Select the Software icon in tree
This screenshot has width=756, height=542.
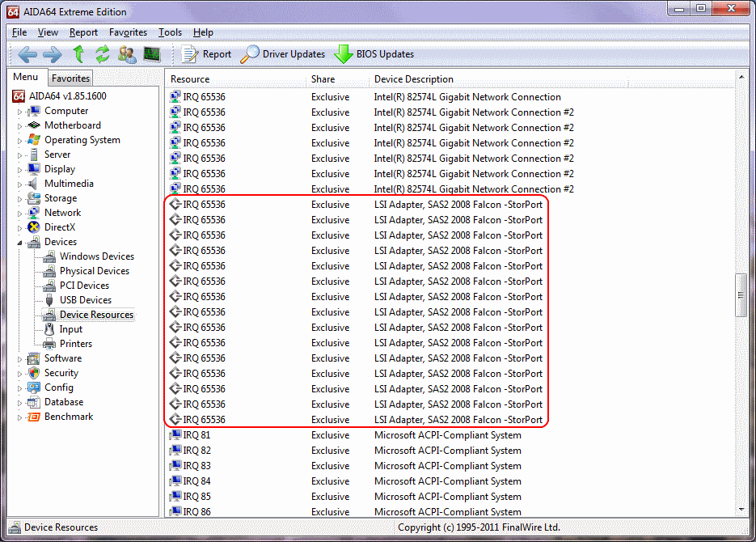(x=34, y=358)
